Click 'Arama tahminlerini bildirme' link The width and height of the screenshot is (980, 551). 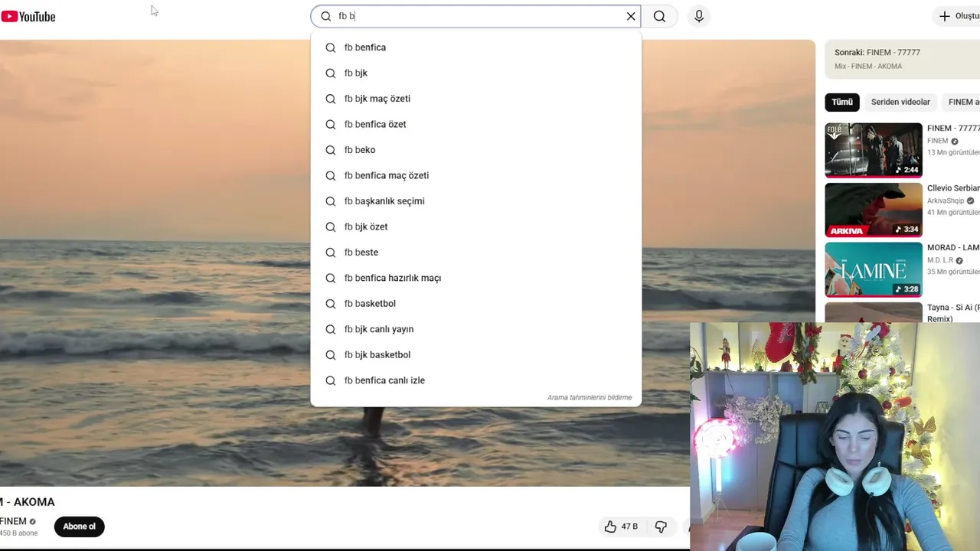click(589, 398)
